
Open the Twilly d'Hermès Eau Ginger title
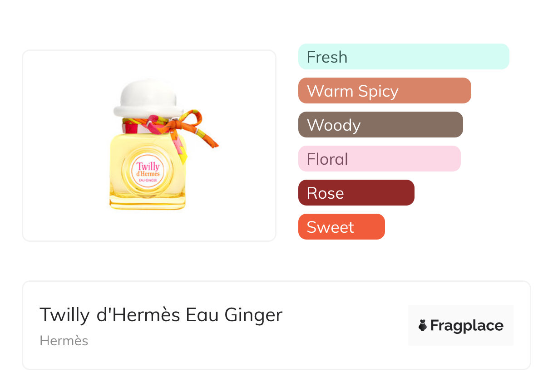pos(161,314)
